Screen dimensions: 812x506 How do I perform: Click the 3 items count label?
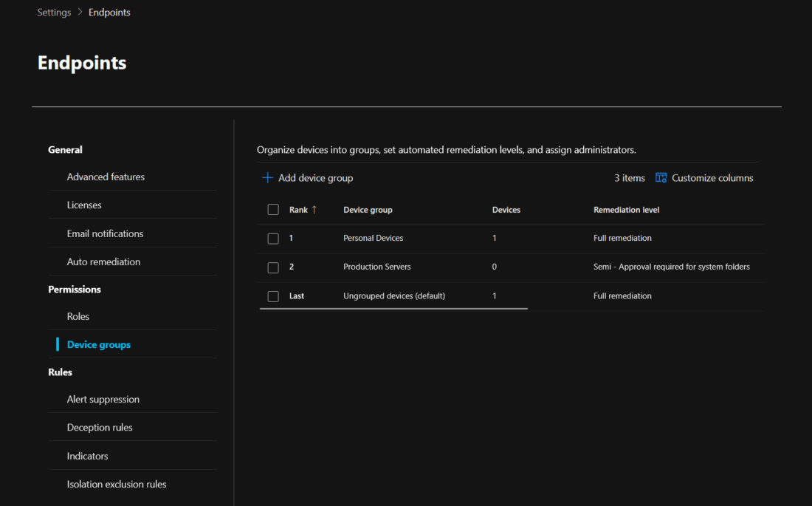coord(630,178)
